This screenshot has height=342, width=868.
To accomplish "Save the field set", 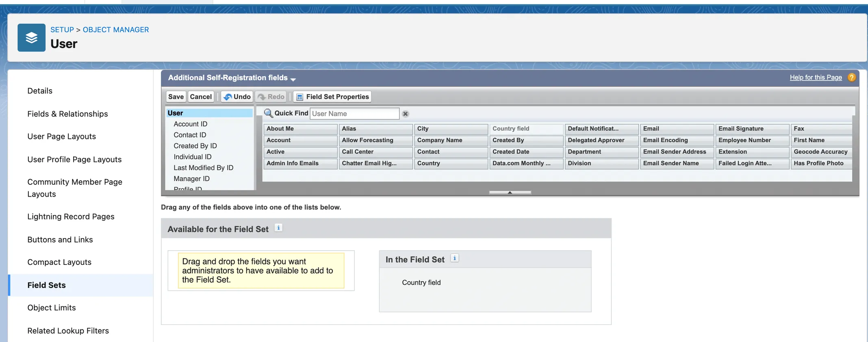I will pyautogui.click(x=176, y=97).
